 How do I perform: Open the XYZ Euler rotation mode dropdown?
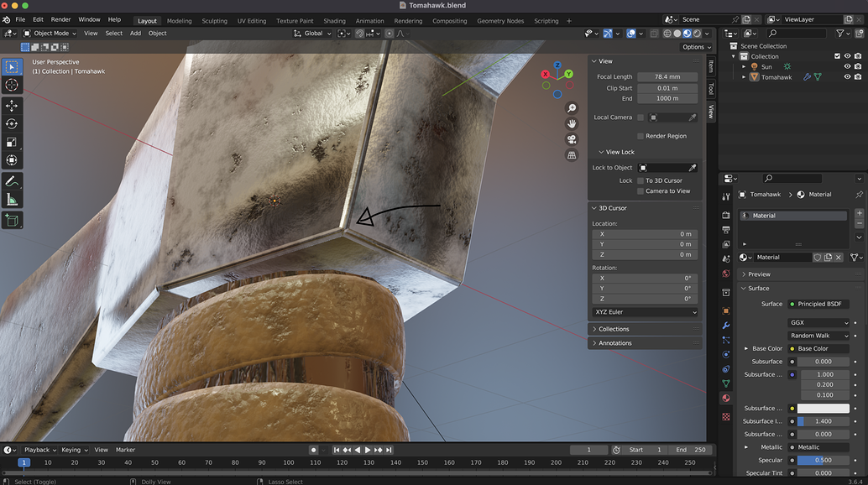pos(645,312)
